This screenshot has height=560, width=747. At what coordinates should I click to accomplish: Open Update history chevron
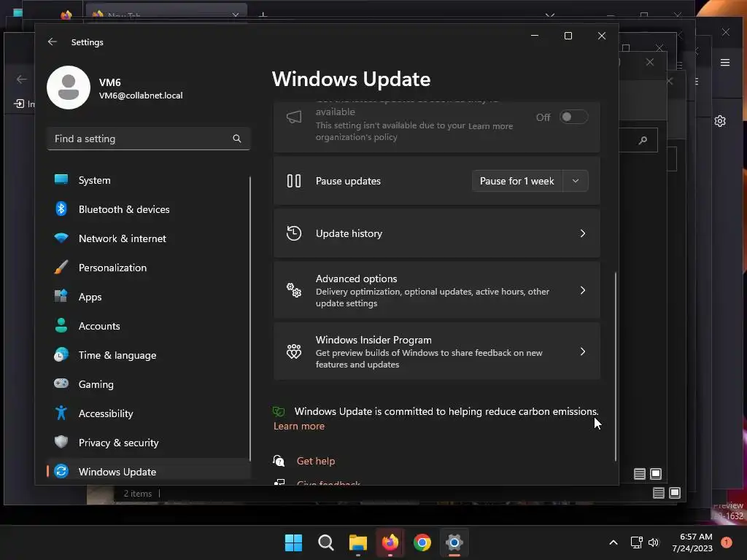tap(583, 233)
